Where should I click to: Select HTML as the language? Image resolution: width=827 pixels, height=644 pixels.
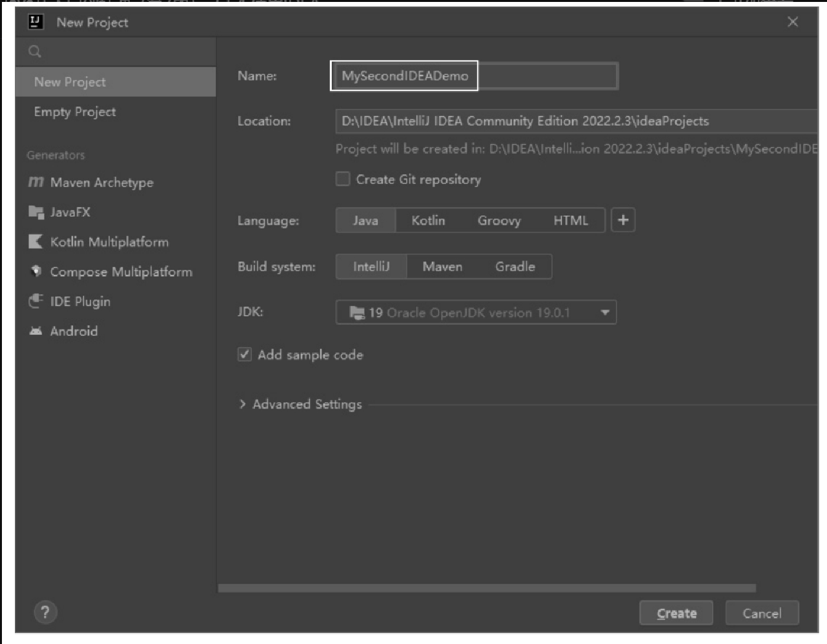point(571,220)
